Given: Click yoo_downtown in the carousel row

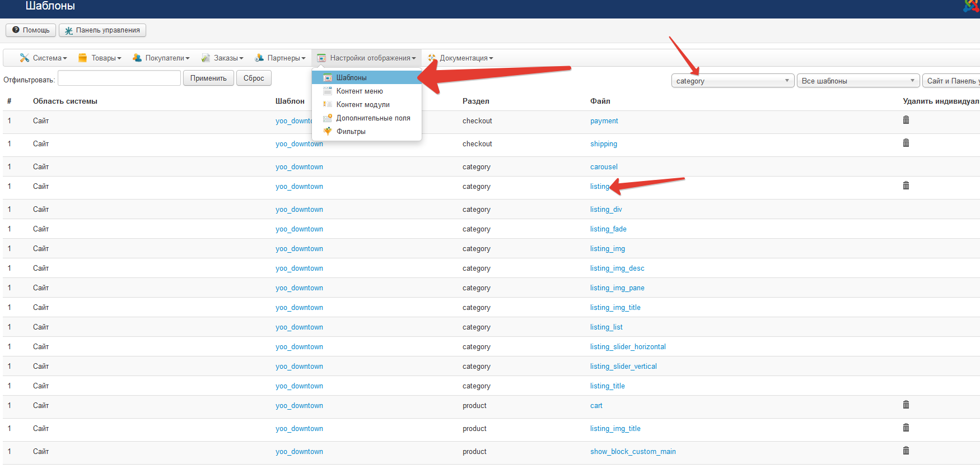Looking at the screenshot, I should (x=299, y=167).
